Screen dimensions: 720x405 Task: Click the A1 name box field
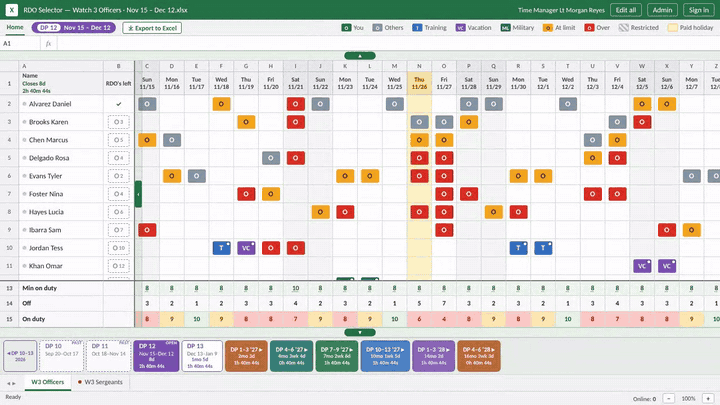click(20, 44)
